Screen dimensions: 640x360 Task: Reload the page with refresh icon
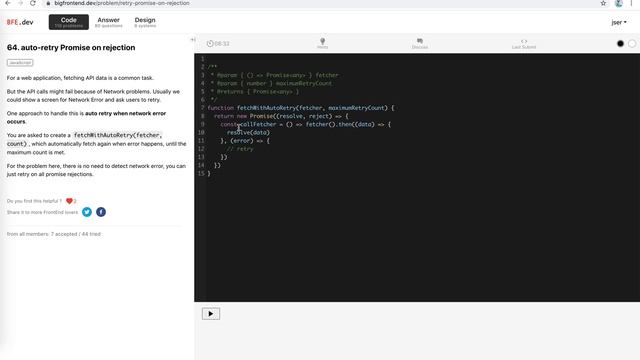point(33,3)
